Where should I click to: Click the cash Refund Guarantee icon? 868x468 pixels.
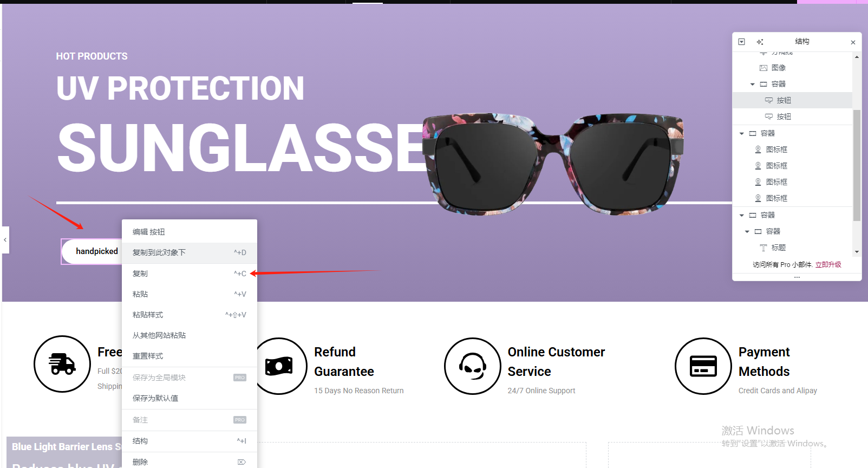(279, 366)
